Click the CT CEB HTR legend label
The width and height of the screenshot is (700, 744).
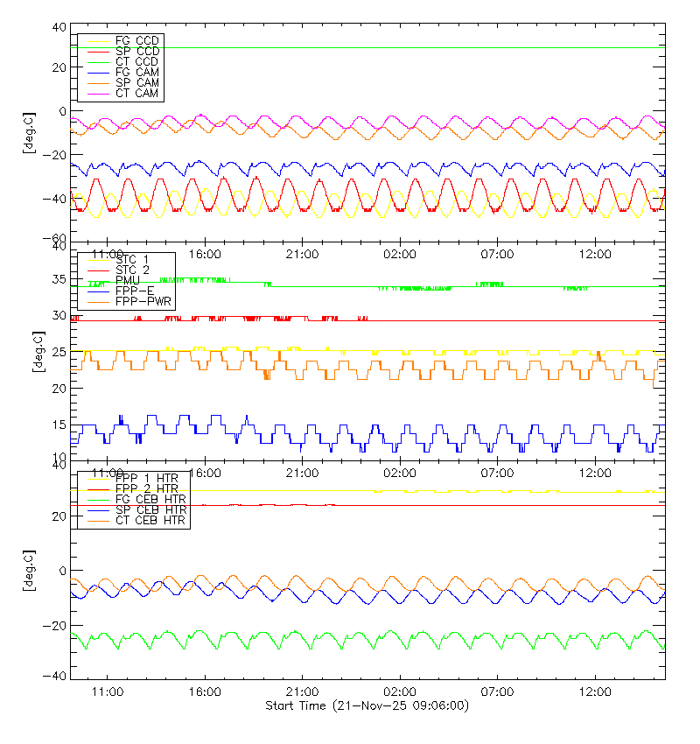tap(150, 520)
